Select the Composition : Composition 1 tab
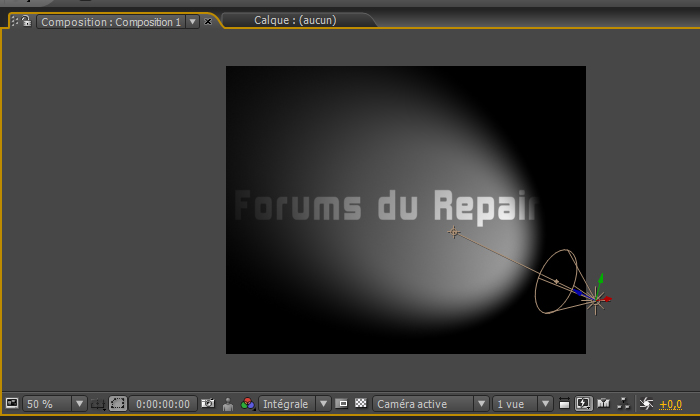The width and height of the screenshot is (700, 420). point(111,22)
